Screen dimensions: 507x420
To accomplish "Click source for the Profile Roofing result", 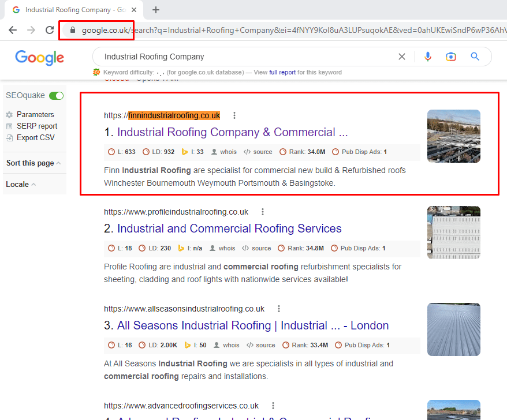I will [x=257, y=248].
